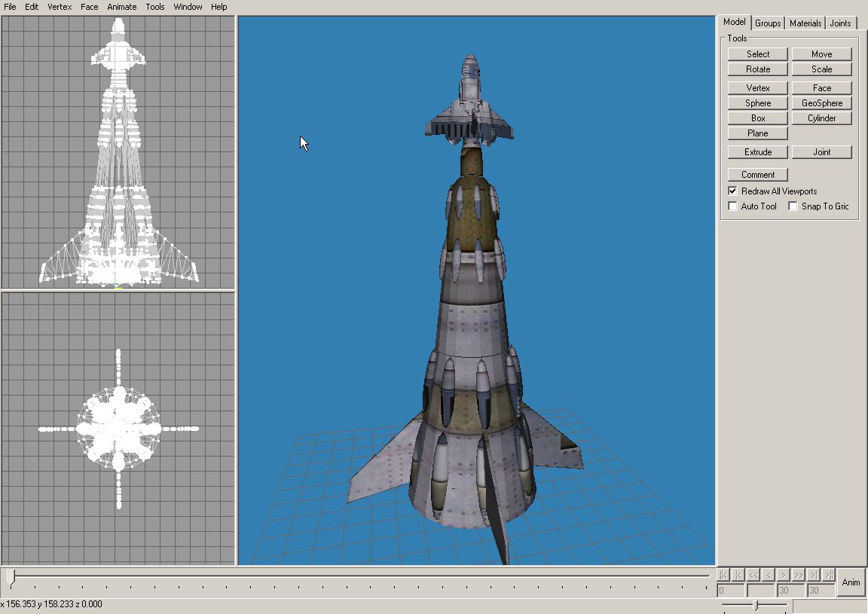Open the Tools menu in menu bar
This screenshot has width=868, height=614.
click(154, 7)
